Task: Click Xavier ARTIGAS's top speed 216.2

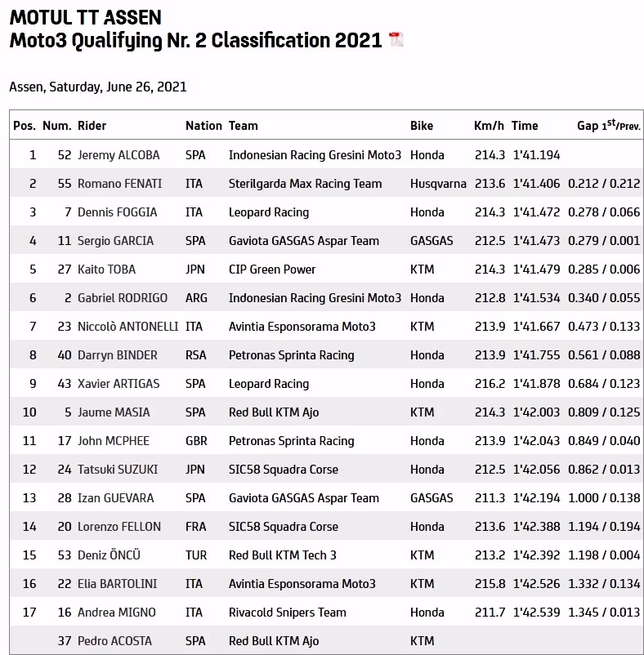Action: click(490, 384)
